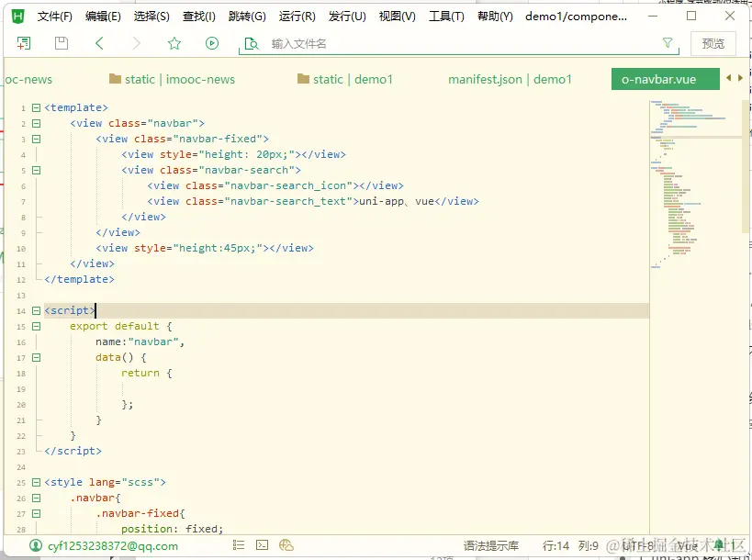Image resolution: width=752 pixels, height=560 pixels.
Task: Collapse the export default block at line 15
Action: 36,327
